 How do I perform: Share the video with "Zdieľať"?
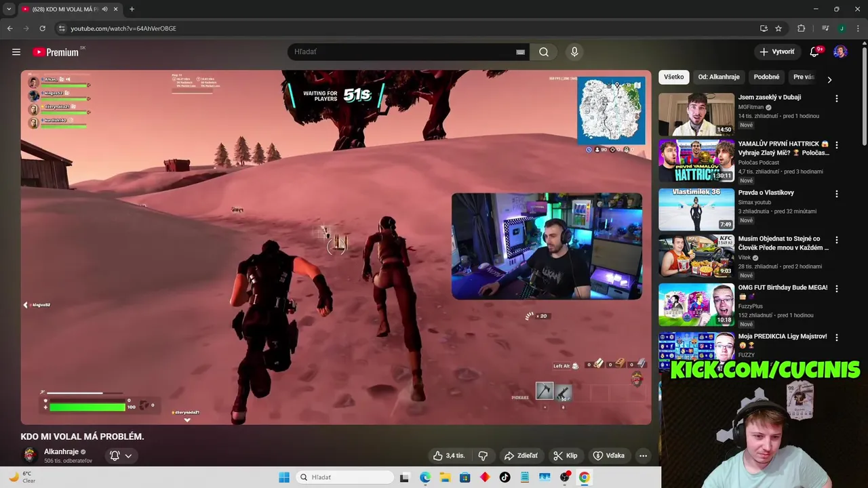tap(521, 455)
